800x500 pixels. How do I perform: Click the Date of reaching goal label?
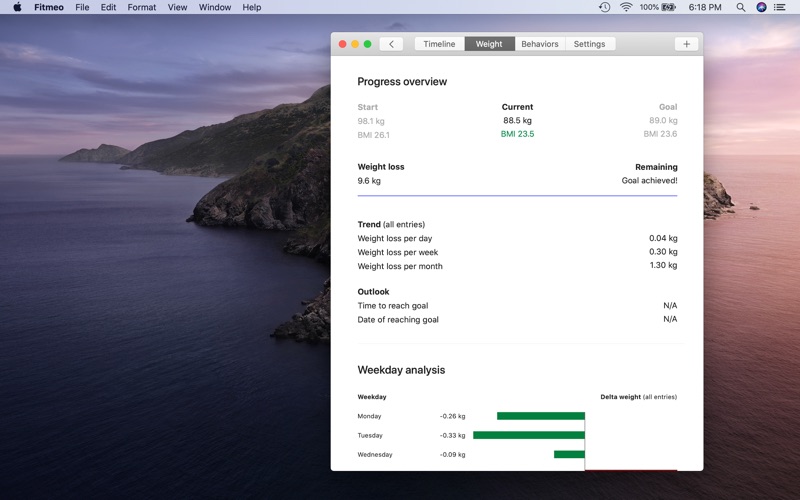[x=398, y=319]
